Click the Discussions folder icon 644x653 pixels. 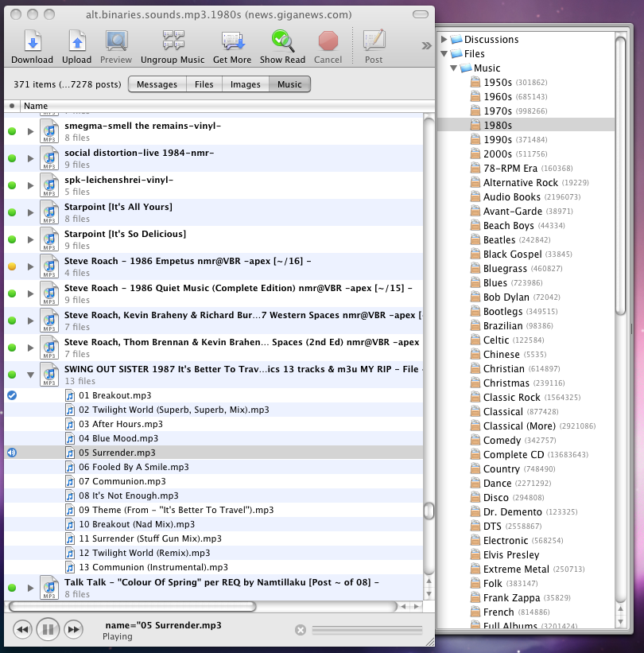[x=456, y=39]
